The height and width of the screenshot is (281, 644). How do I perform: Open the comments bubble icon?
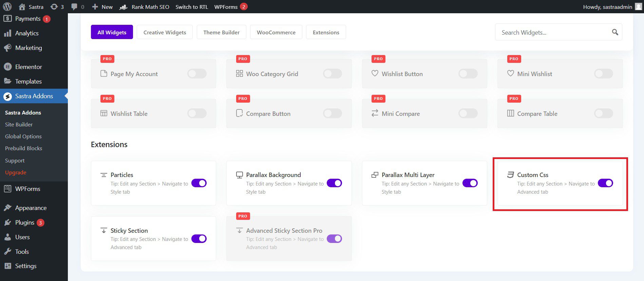click(x=74, y=7)
